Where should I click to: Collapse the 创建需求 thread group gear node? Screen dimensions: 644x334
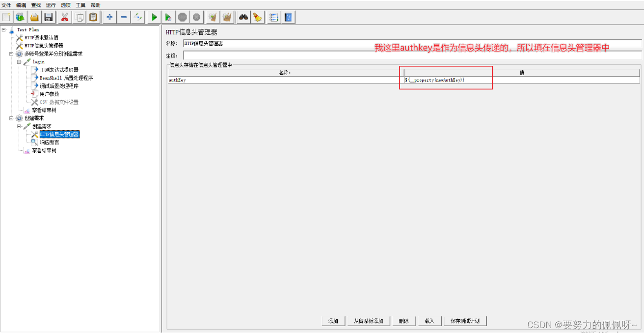click(11, 118)
